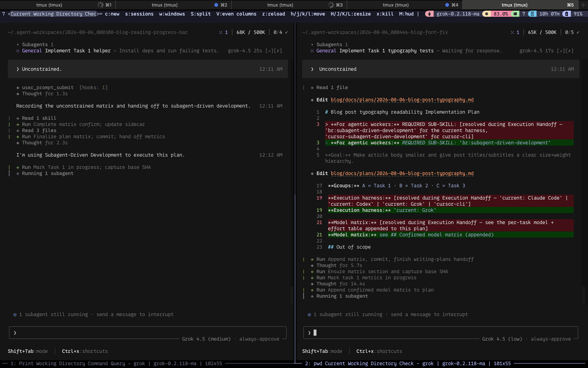Open typography tests subagent with its arrow icon
This screenshot has width=588, height=368.
pos(561,51)
